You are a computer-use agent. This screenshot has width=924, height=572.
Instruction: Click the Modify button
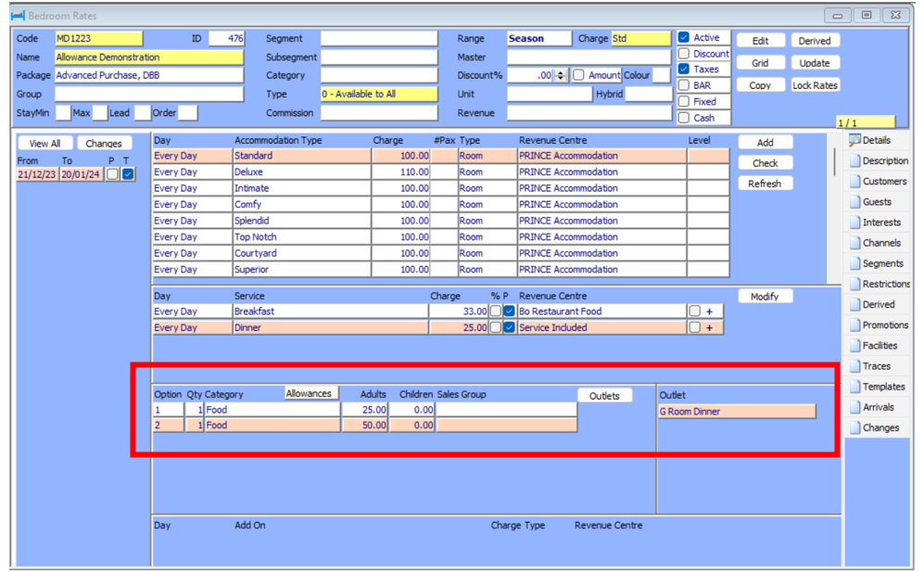pyautogui.click(x=765, y=297)
